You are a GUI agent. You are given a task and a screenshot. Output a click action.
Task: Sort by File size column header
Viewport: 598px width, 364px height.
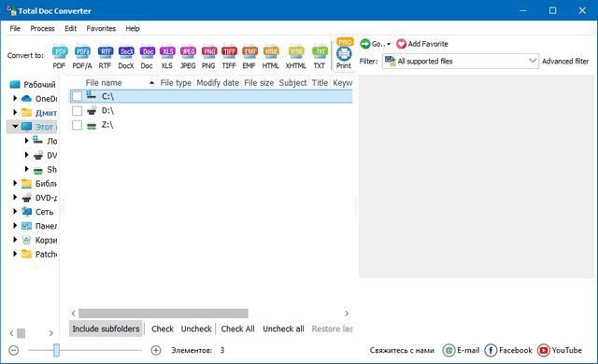(259, 83)
